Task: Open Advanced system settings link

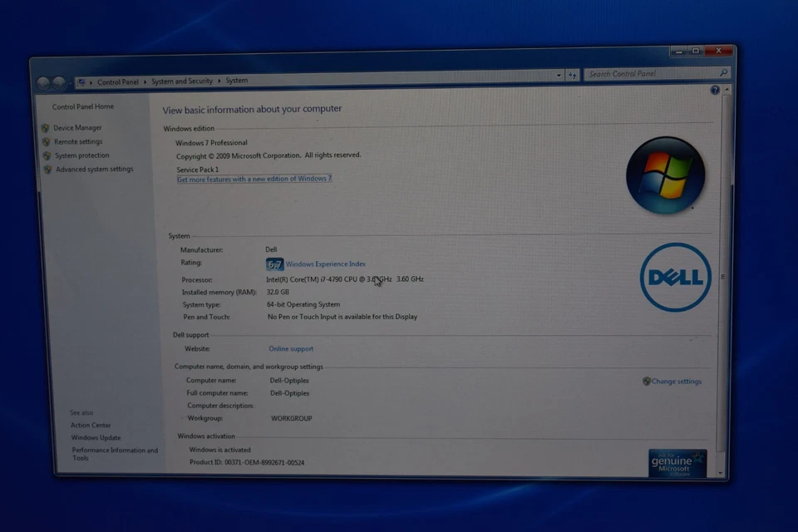Action: pyautogui.click(x=94, y=170)
